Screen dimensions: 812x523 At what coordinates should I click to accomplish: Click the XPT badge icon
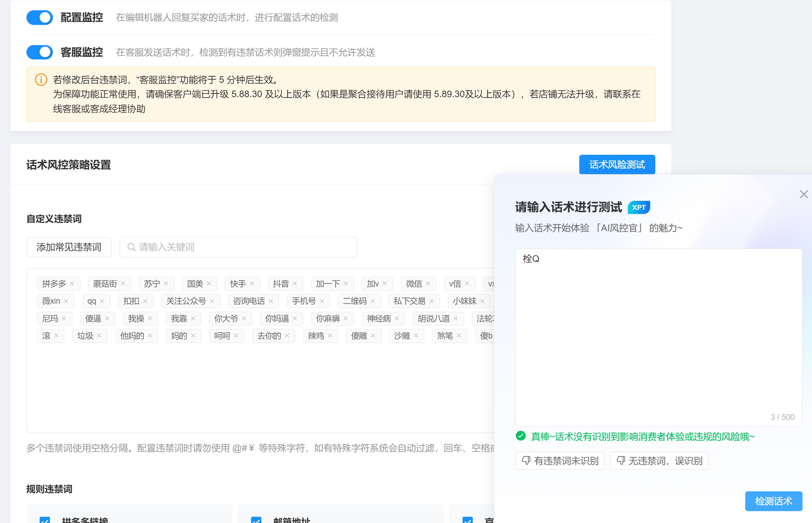click(x=639, y=207)
